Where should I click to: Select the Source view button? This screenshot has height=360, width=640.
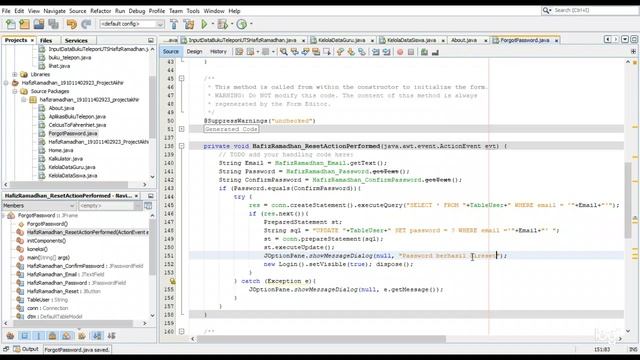coord(171,51)
